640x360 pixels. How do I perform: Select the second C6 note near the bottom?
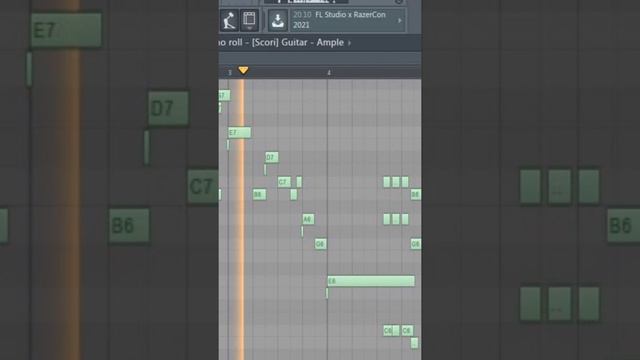[407, 330]
